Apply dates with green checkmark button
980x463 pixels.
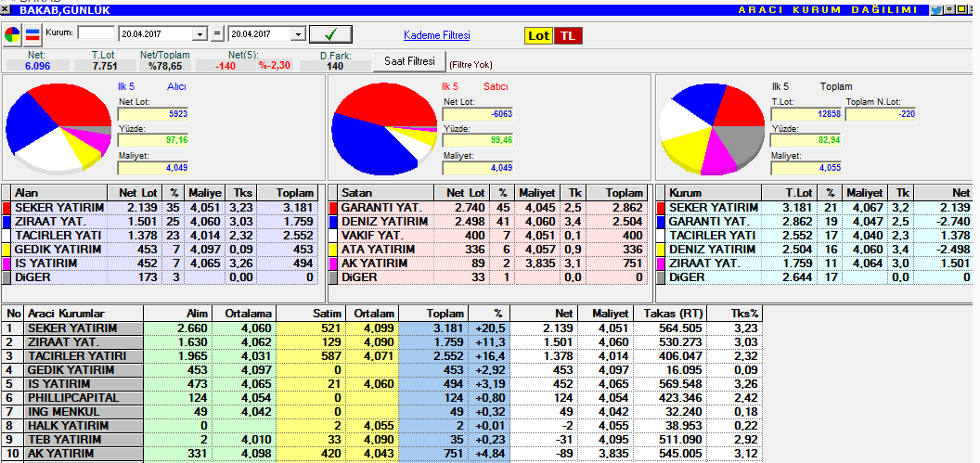pos(330,34)
